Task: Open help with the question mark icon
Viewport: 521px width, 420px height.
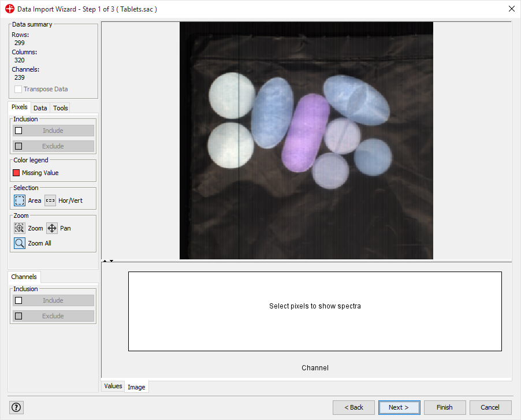Action: pyautogui.click(x=16, y=407)
